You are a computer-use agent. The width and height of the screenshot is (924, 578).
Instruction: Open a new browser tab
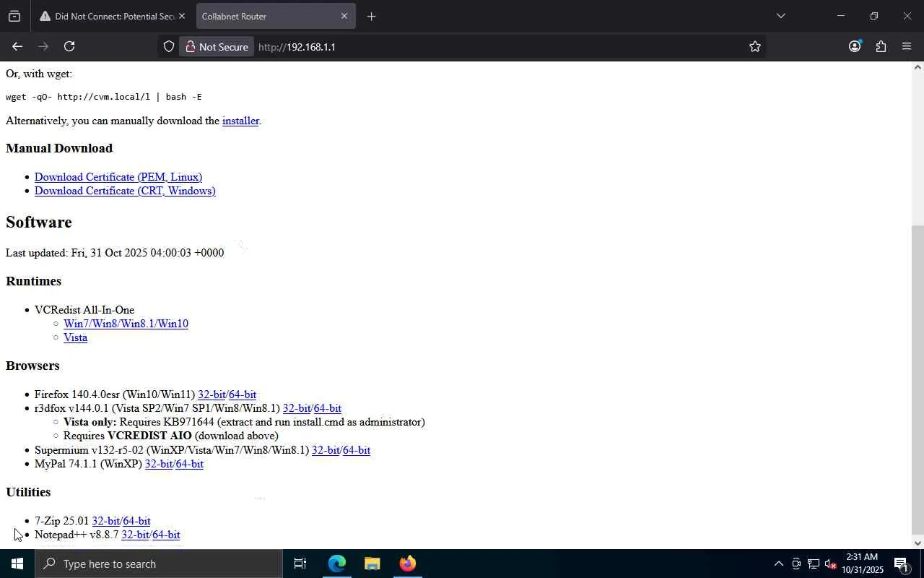(x=371, y=16)
